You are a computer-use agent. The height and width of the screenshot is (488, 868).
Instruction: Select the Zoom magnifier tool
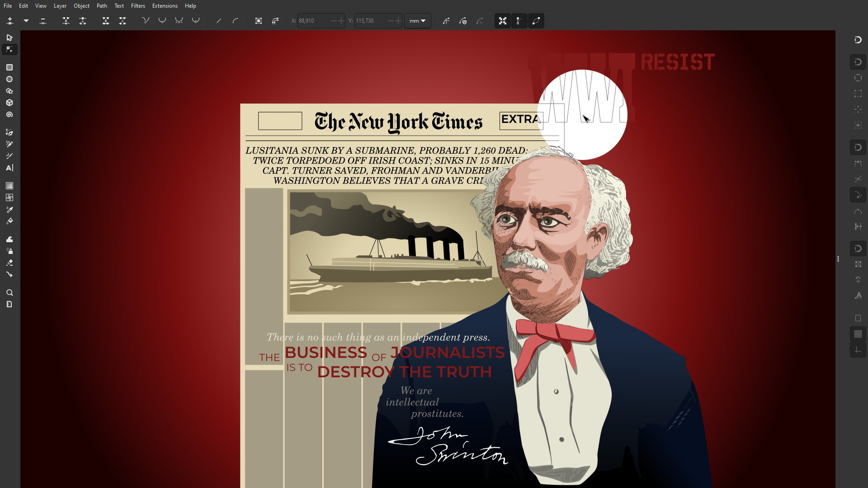click(9, 292)
